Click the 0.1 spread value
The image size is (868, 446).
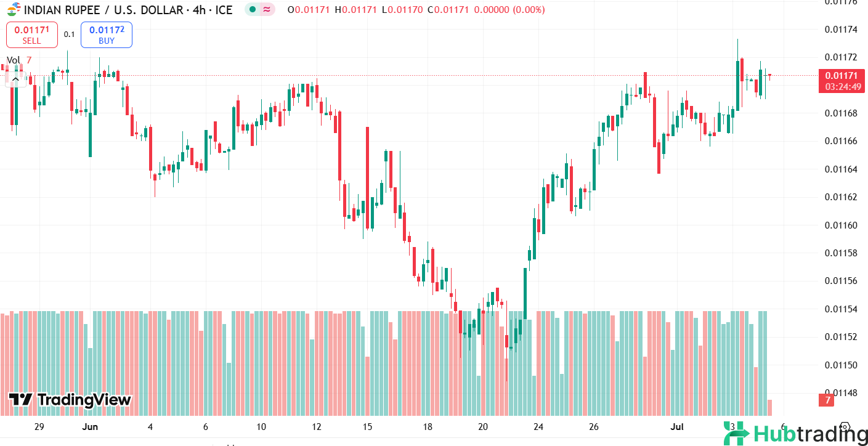pyautogui.click(x=69, y=34)
